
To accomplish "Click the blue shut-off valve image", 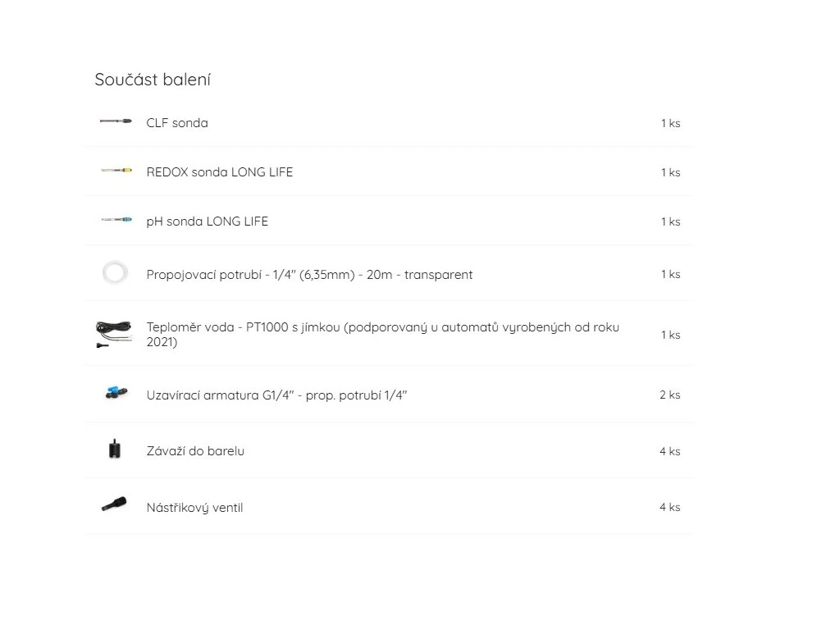I will 115,394.
